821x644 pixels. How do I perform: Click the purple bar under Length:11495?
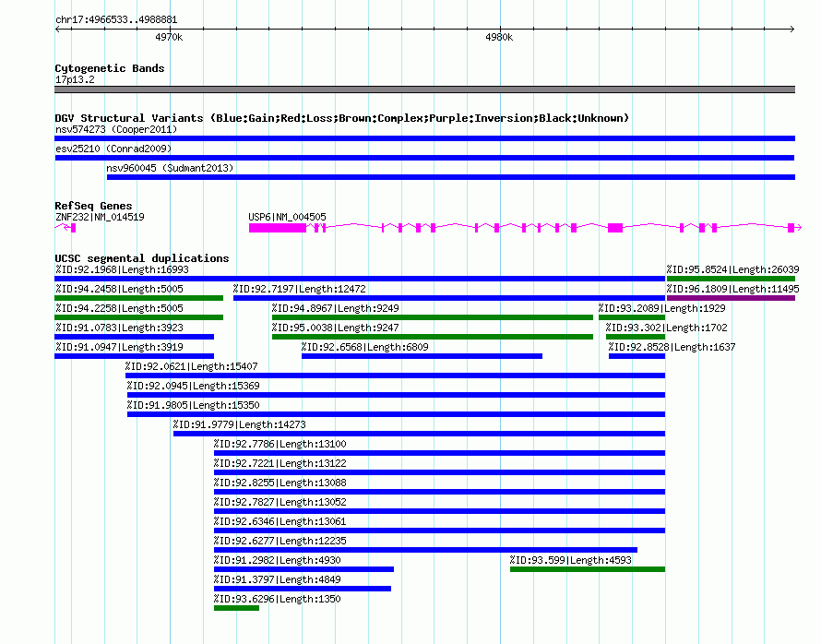coord(731,298)
